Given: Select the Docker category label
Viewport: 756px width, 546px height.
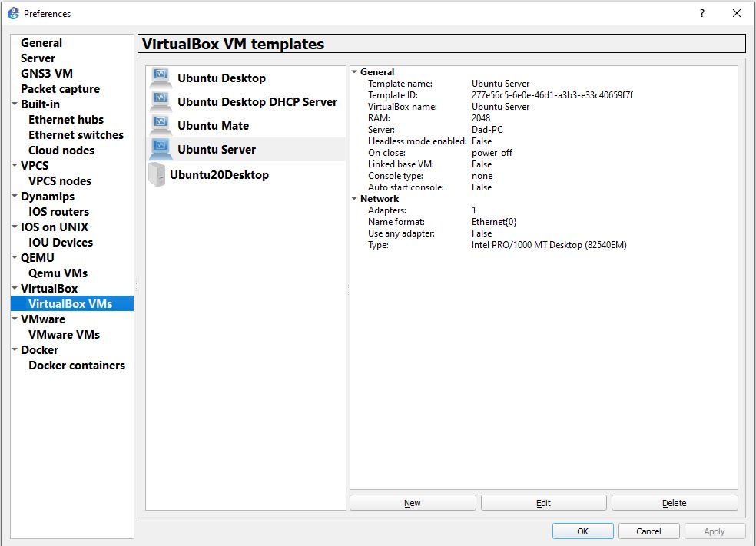Looking at the screenshot, I should 39,350.
